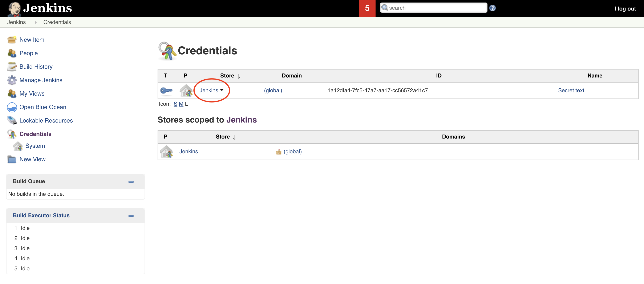Click the Domains column header

(454, 137)
